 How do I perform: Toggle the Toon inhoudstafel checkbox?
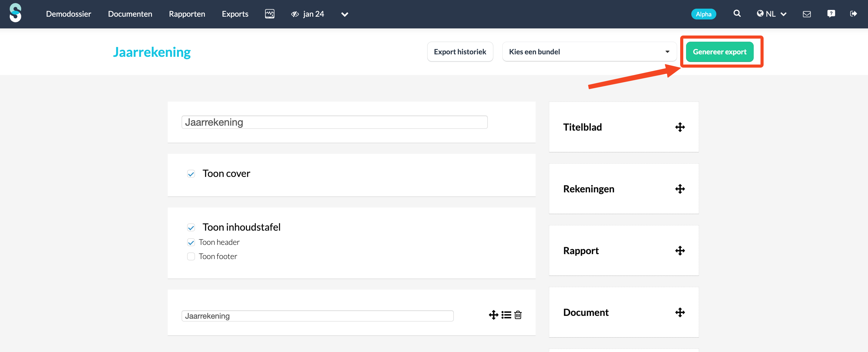coord(191,228)
